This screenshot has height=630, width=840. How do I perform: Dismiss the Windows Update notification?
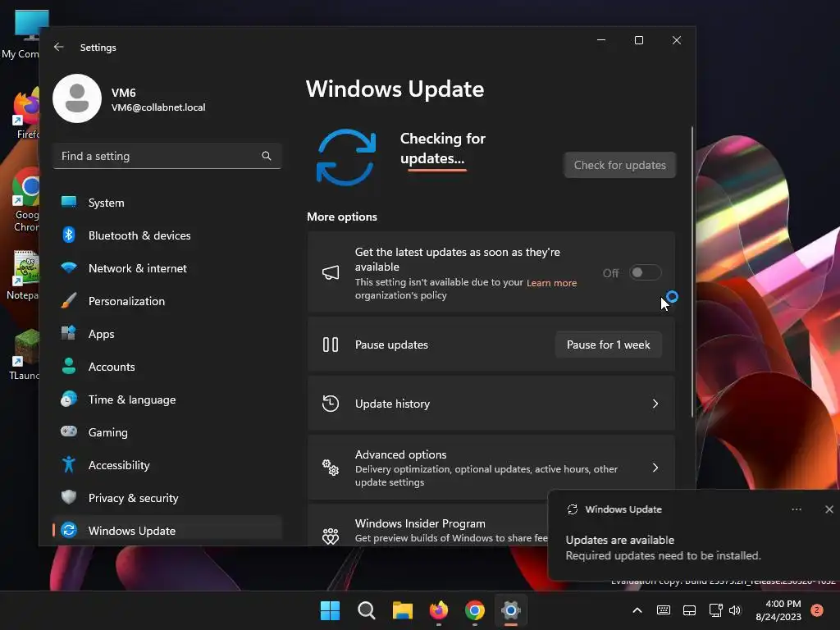pyautogui.click(x=829, y=509)
